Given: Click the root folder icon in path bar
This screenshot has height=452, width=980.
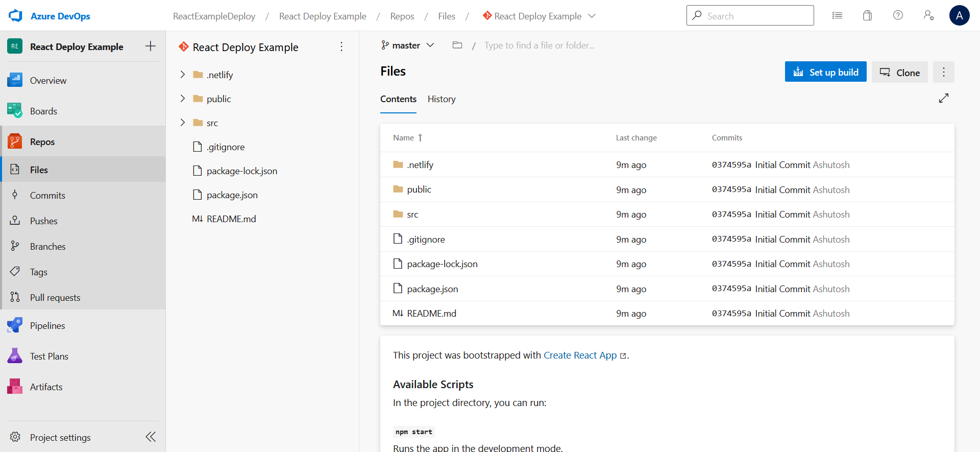Looking at the screenshot, I should point(457,45).
